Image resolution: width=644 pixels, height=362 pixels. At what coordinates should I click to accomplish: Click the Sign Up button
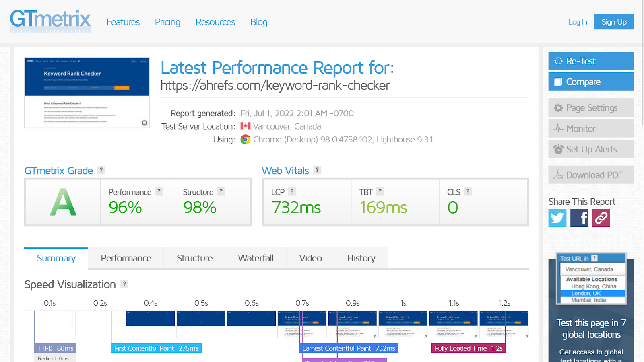click(x=614, y=22)
